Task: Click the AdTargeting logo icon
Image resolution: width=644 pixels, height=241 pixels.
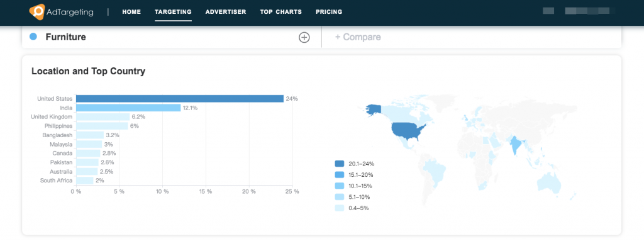Action: coord(36,11)
